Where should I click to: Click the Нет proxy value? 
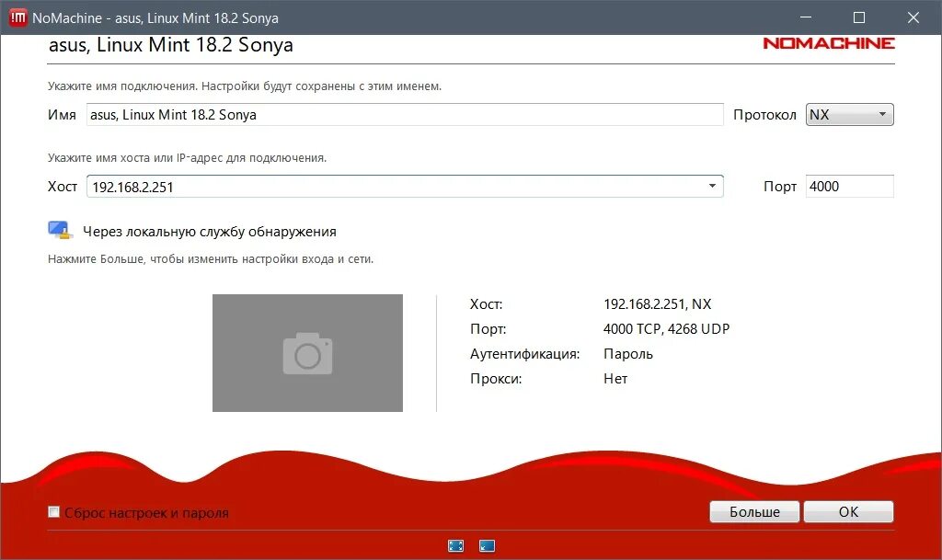coord(615,379)
